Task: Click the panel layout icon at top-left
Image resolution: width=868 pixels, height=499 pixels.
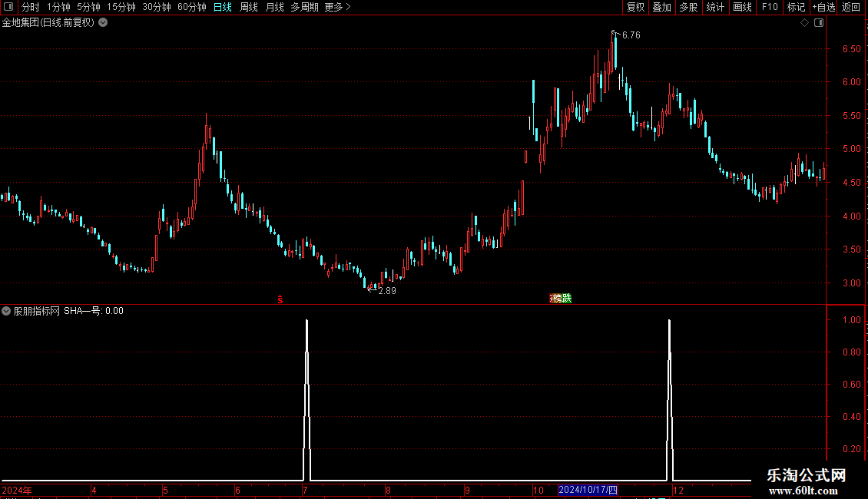Action: (x=8, y=7)
